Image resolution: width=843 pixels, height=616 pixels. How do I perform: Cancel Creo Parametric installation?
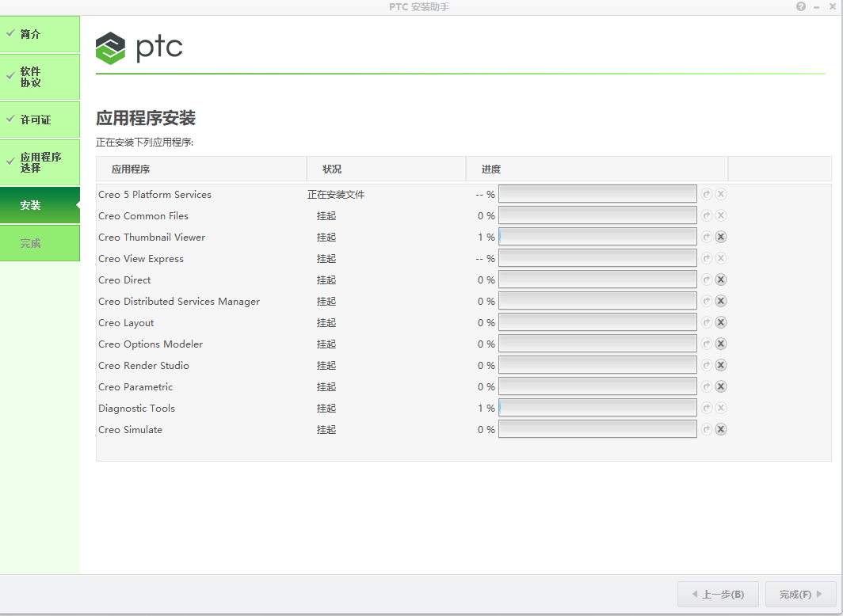(721, 386)
